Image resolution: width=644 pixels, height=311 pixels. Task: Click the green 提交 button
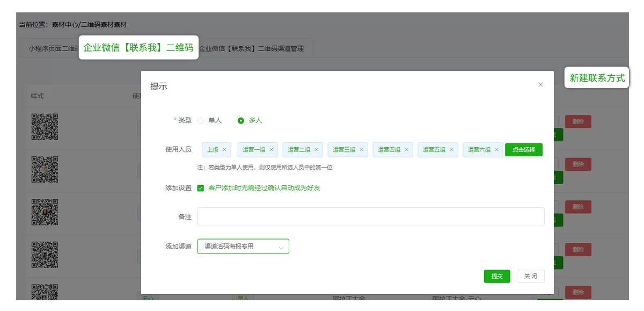(x=496, y=276)
